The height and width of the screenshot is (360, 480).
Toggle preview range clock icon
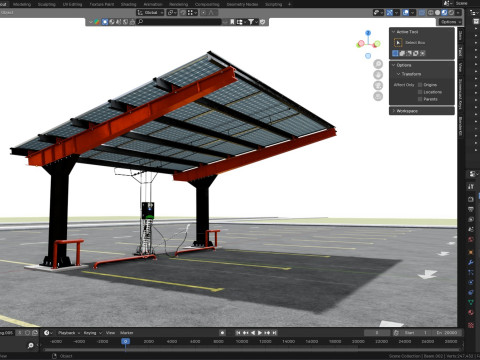[x=396, y=333]
